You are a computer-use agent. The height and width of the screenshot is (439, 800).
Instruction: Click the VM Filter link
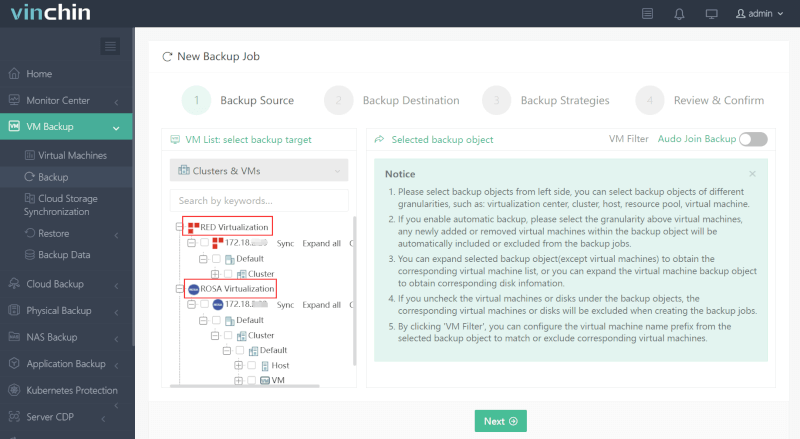click(x=628, y=139)
